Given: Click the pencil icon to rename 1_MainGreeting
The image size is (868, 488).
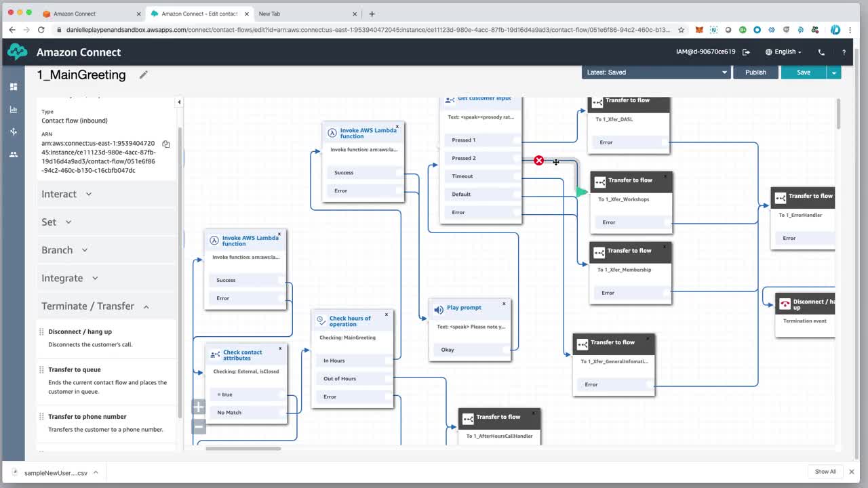Looking at the screenshot, I should tap(143, 75).
